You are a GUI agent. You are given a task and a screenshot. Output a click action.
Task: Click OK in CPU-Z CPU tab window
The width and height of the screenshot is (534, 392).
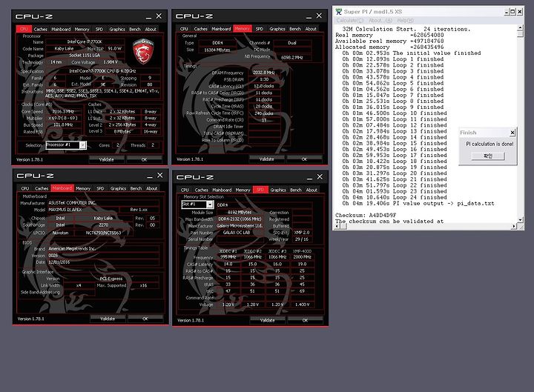[x=144, y=159]
